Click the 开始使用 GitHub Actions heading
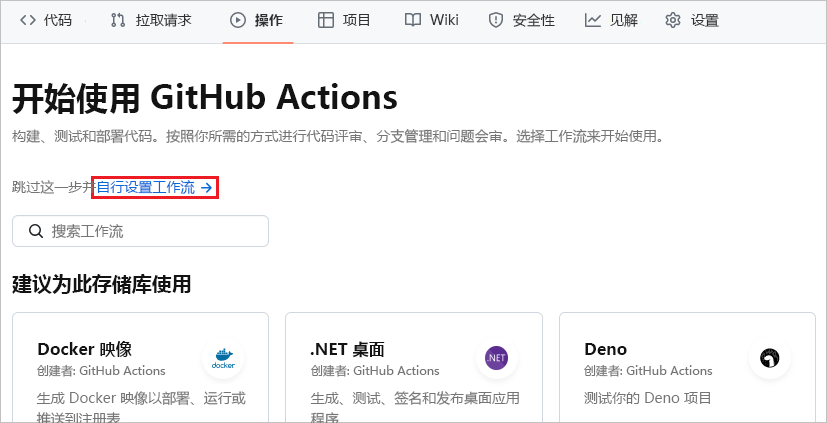 coord(205,98)
